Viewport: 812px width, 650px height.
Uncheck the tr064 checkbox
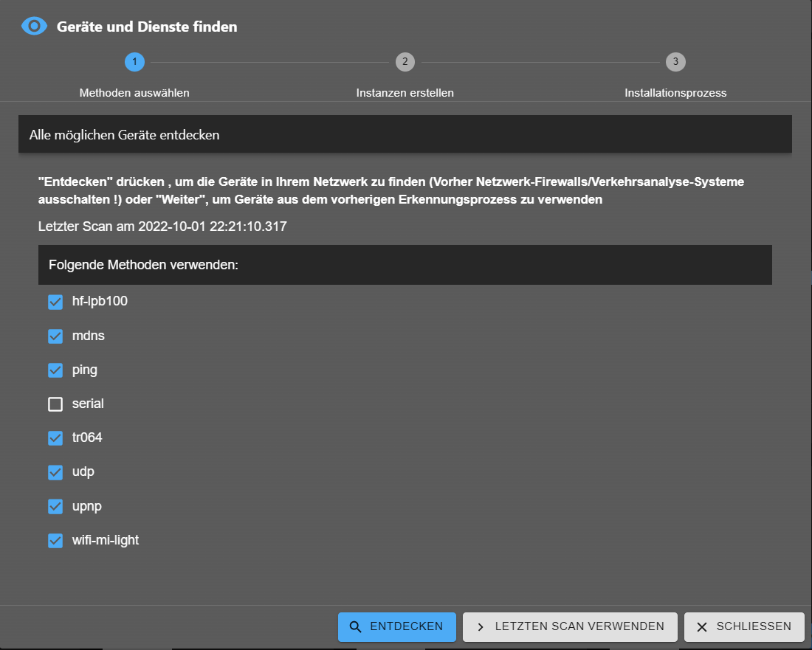click(x=55, y=438)
